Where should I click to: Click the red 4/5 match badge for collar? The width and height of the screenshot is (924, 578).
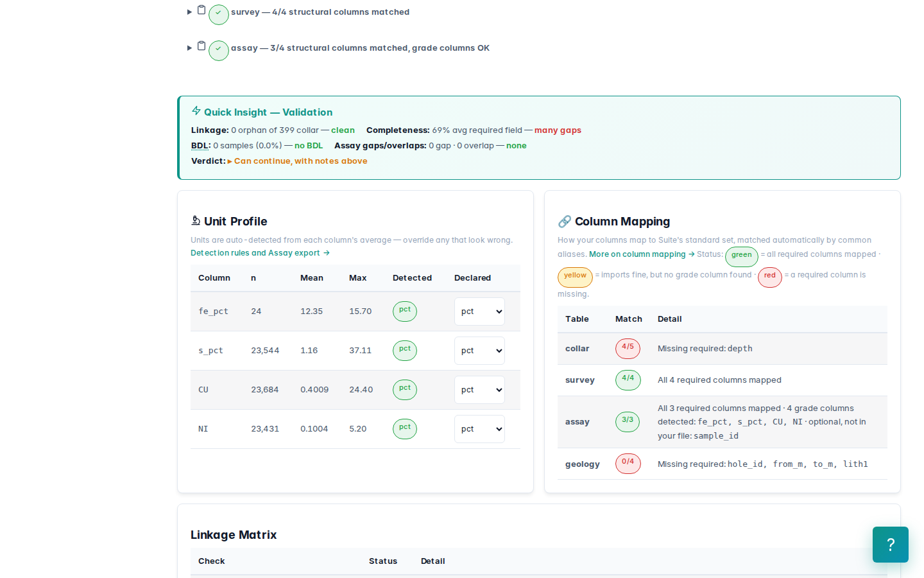(x=628, y=349)
